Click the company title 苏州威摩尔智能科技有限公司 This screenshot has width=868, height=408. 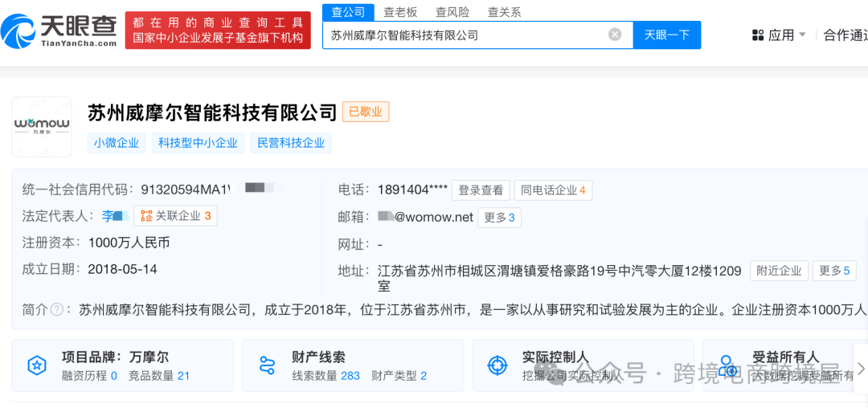tap(212, 112)
